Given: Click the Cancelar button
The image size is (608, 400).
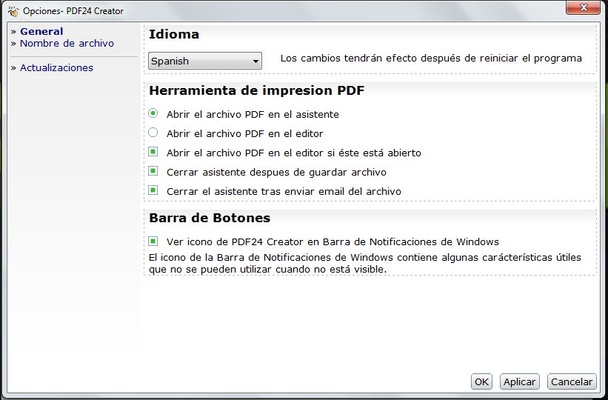Looking at the screenshot, I should [572, 382].
